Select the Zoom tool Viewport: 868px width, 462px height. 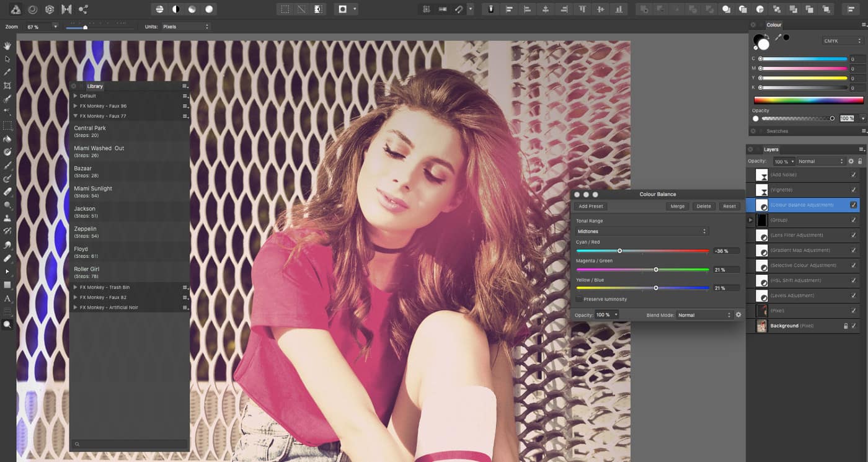coord(7,324)
